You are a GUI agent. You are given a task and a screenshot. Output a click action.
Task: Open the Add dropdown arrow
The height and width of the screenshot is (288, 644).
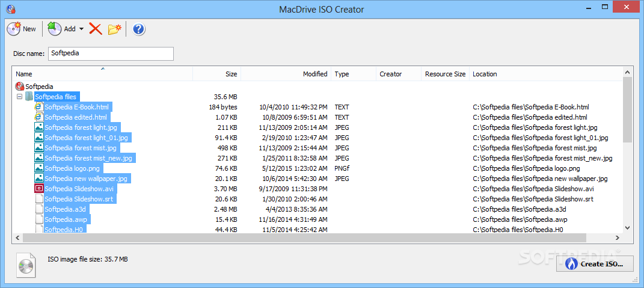[81, 29]
